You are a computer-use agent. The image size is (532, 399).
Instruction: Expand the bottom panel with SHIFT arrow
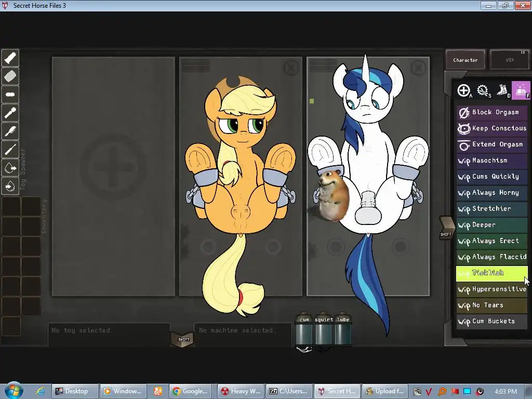[183, 339]
